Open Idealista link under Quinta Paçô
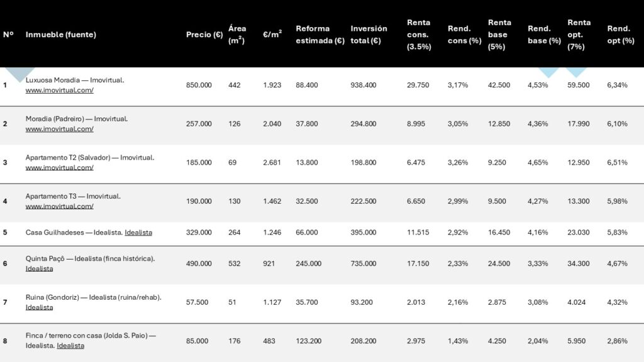The width and height of the screenshot is (644, 362). coord(39,268)
